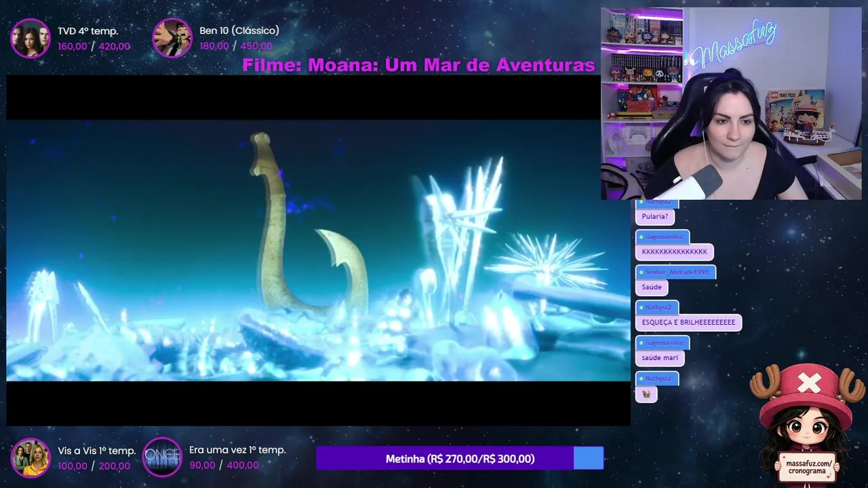868x488 pixels.
Task: Click the chat message 'KKKKKKKKKKKKKKK'
Action: tap(674, 251)
